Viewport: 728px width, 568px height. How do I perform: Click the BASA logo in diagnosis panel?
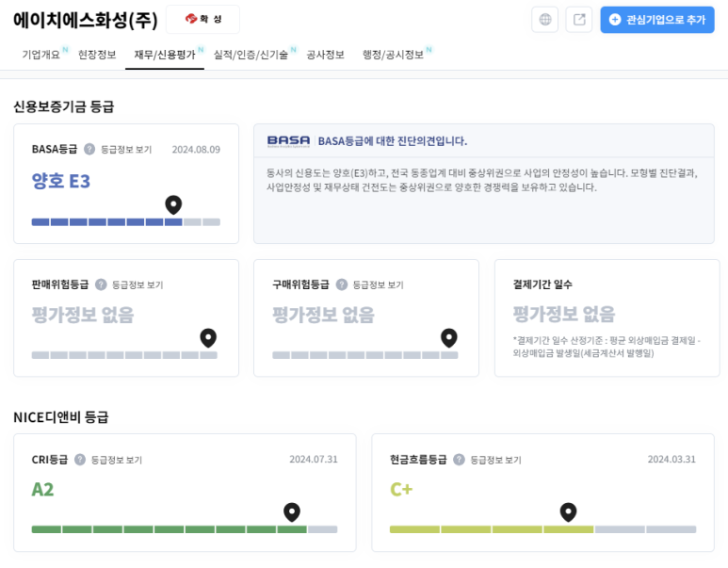click(288, 140)
